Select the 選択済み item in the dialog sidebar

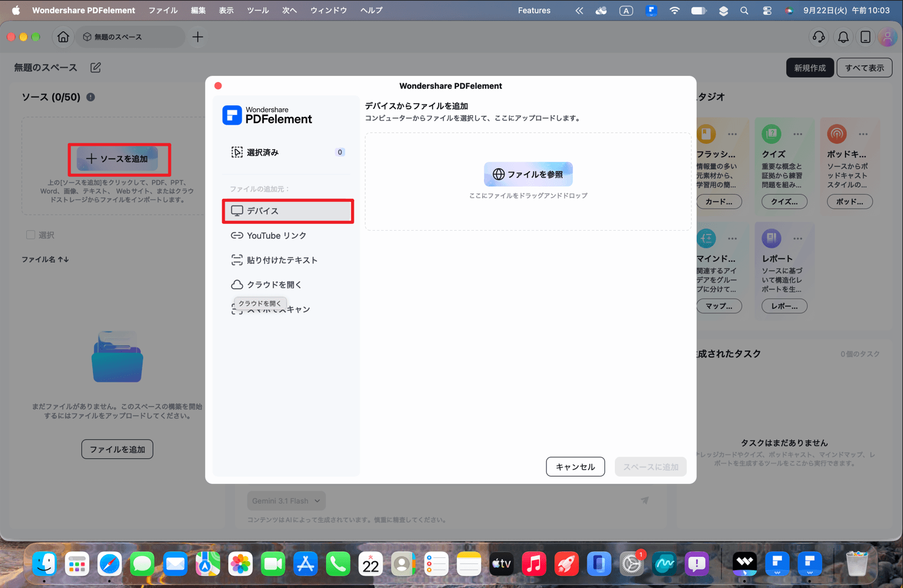point(288,152)
